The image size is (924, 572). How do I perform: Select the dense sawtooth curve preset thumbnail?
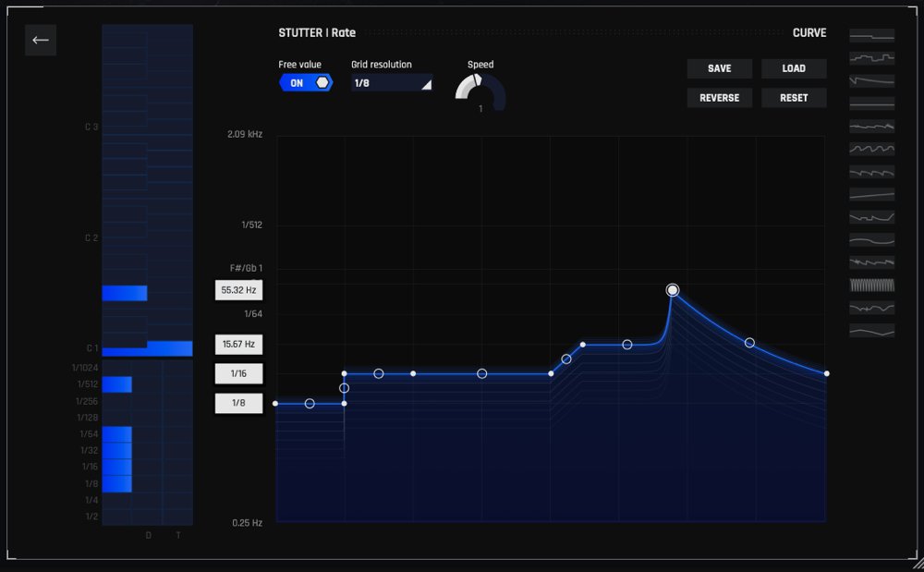tap(871, 286)
